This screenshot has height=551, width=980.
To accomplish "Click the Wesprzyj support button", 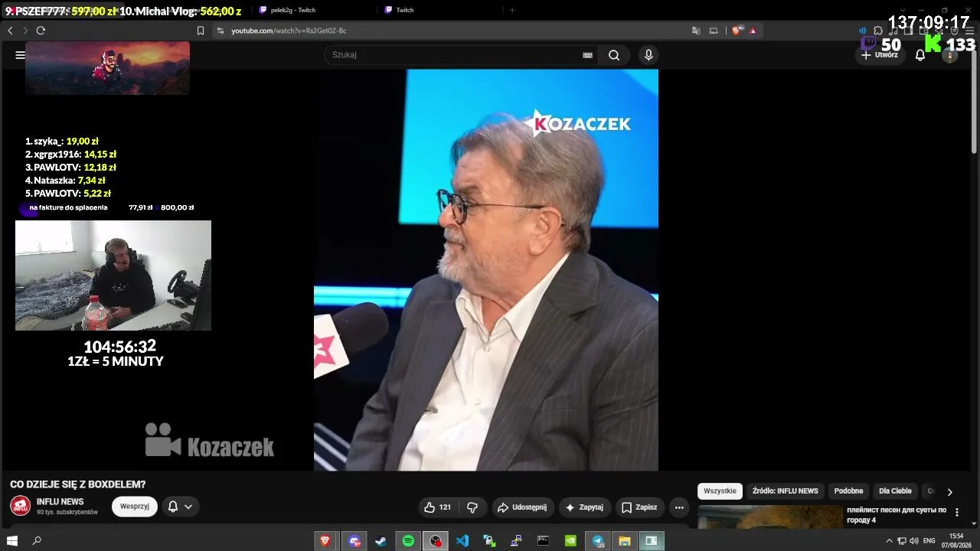I will point(135,507).
